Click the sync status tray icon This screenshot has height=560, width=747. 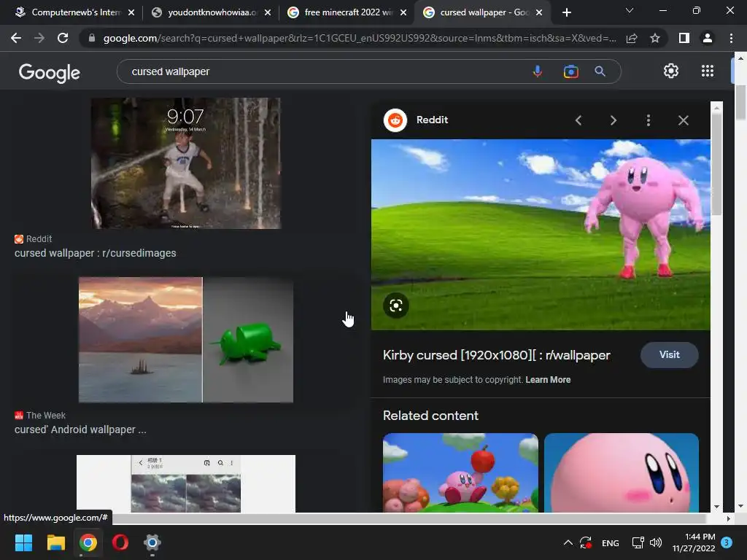(586, 542)
